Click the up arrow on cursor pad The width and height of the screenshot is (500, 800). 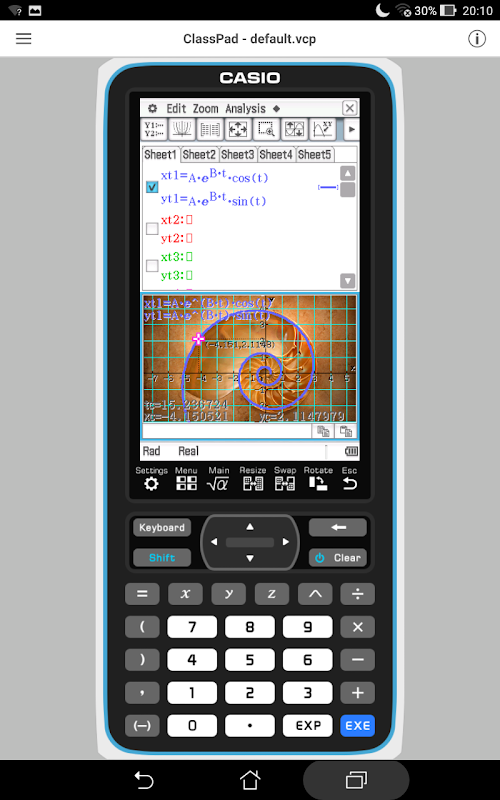click(249, 527)
